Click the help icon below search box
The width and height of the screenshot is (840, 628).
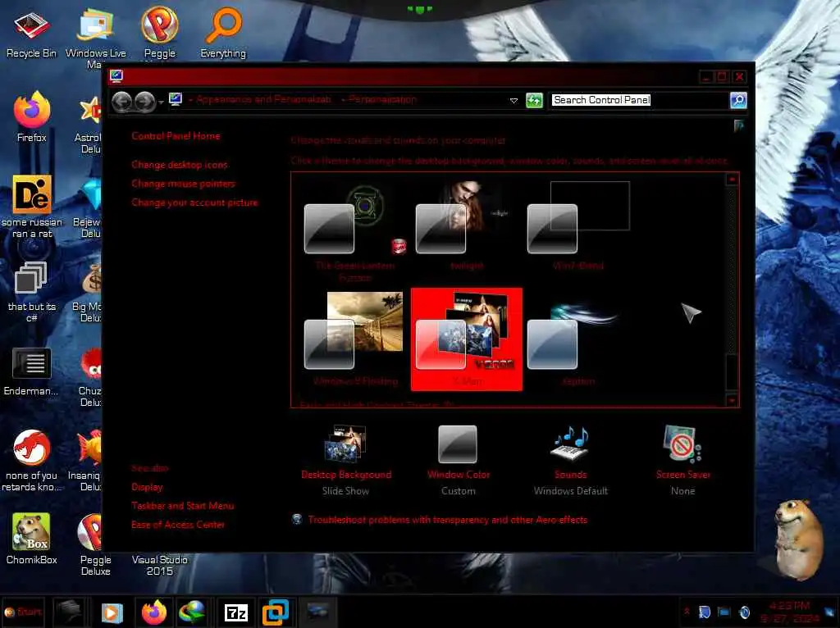739,125
